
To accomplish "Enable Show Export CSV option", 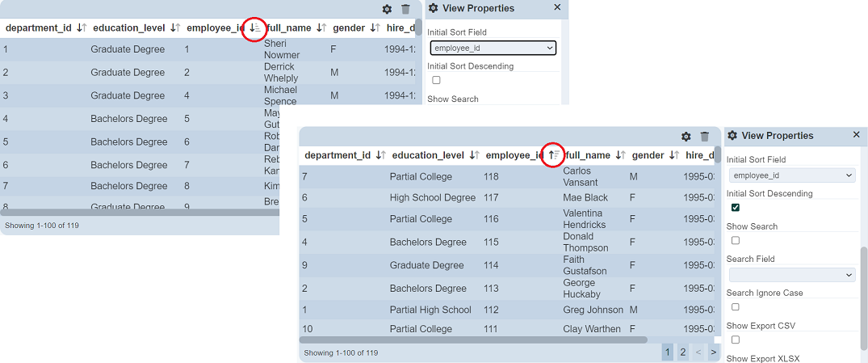I will 736,340.
